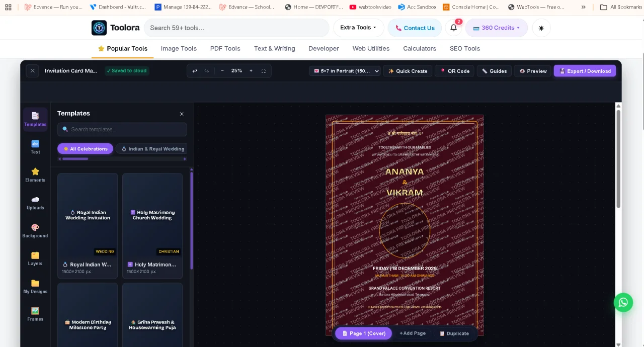This screenshot has width=644, height=347.
Task: Open the browser apps grid icon
Action: 8,7
